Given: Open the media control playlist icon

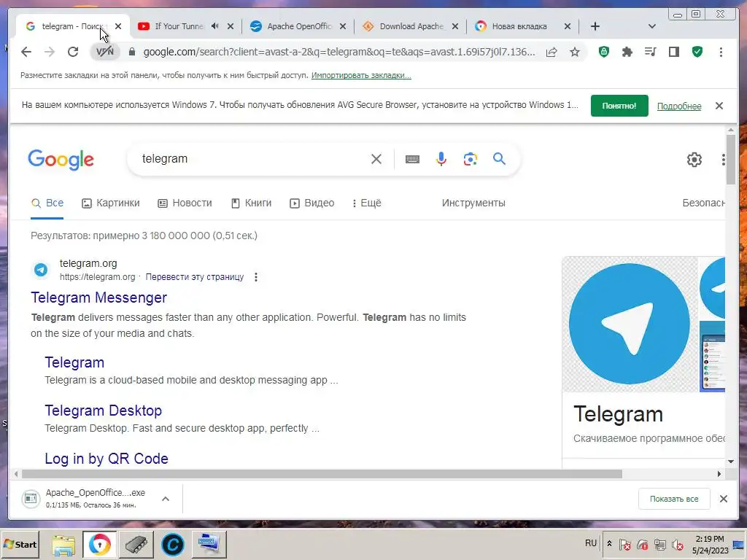Looking at the screenshot, I should tap(650, 52).
